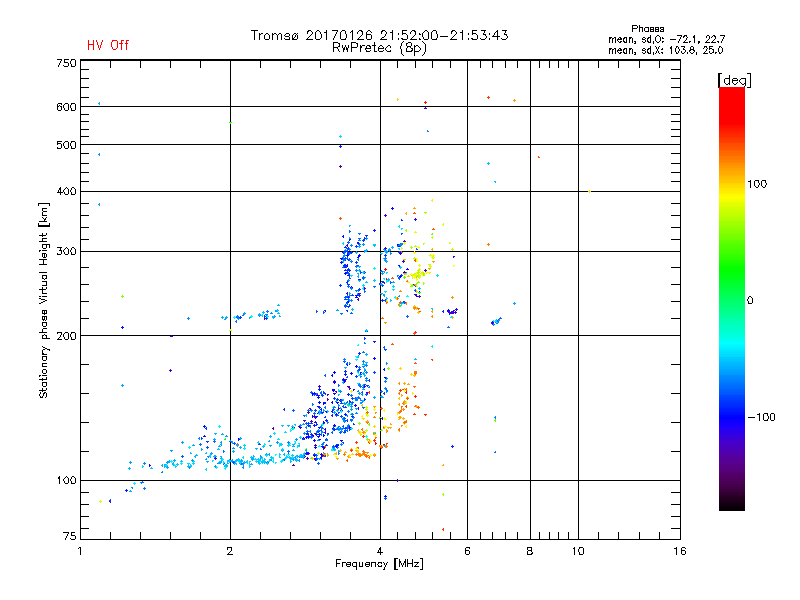800x600 pixels.
Task: Click the colorbar '0' tick label
Action: 750,301
